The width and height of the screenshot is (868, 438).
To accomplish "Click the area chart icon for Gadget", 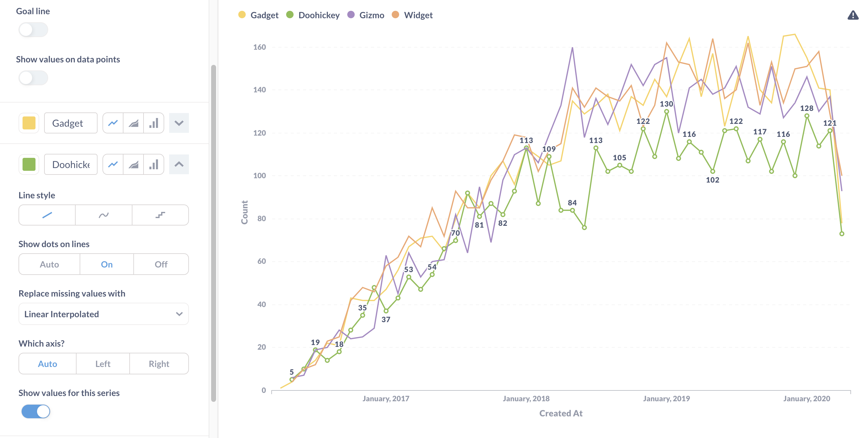I will tap(134, 123).
